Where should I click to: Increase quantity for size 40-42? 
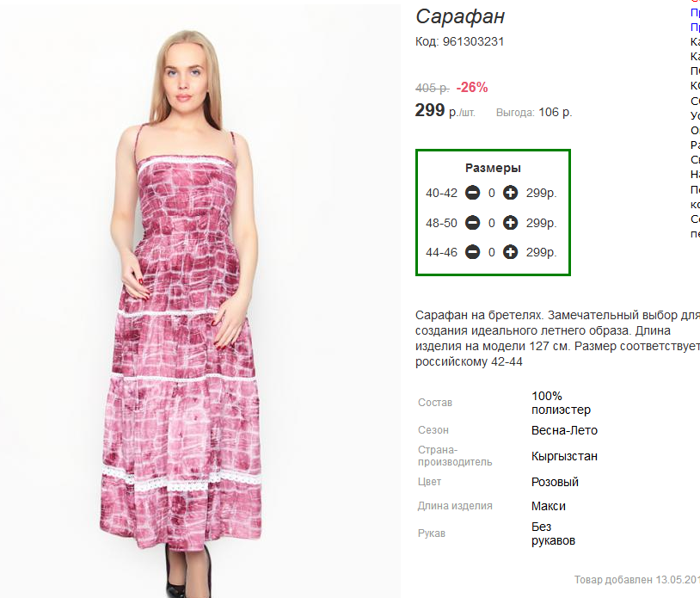coord(510,193)
